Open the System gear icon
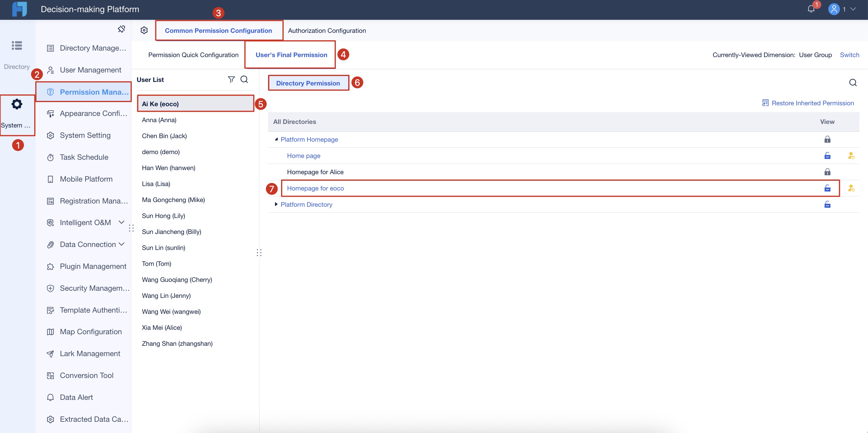Viewport: 868px width, 433px height. coord(17,104)
